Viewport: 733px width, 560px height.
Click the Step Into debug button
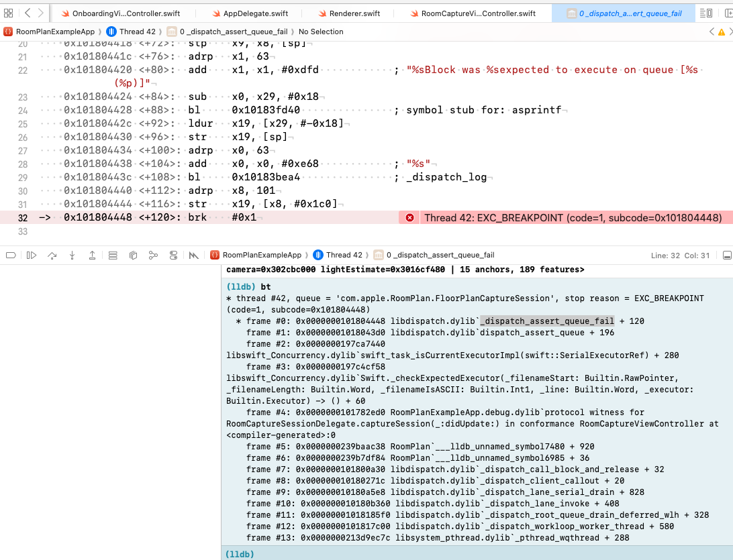tap(72, 256)
